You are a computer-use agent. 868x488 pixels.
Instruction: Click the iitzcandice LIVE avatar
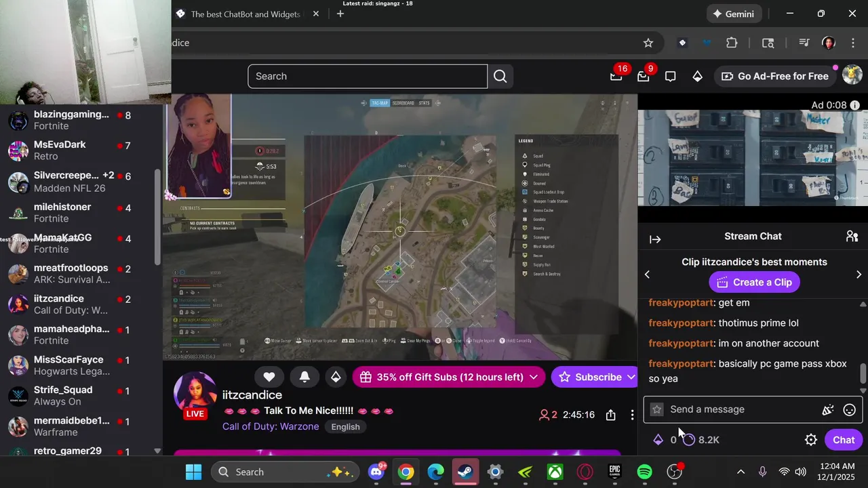tap(195, 394)
